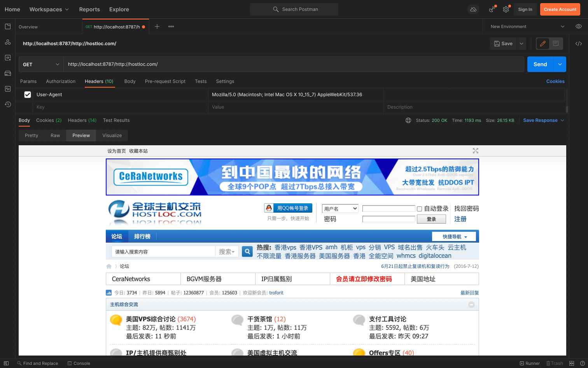The width and height of the screenshot is (588, 368).
Task: Open the GET method dropdown
Action: tap(41, 64)
